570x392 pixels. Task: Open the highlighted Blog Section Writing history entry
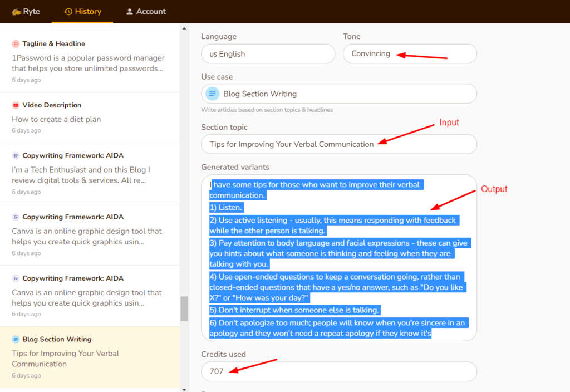pyautogui.click(x=89, y=356)
